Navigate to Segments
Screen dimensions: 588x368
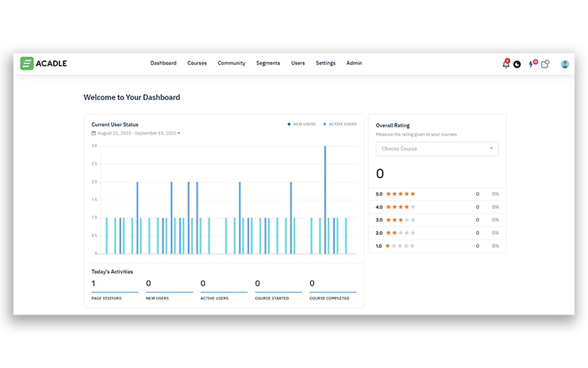[268, 63]
